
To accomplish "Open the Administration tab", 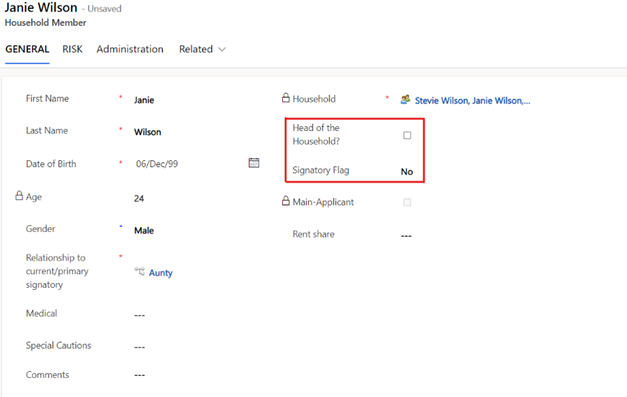I will [x=130, y=49].
